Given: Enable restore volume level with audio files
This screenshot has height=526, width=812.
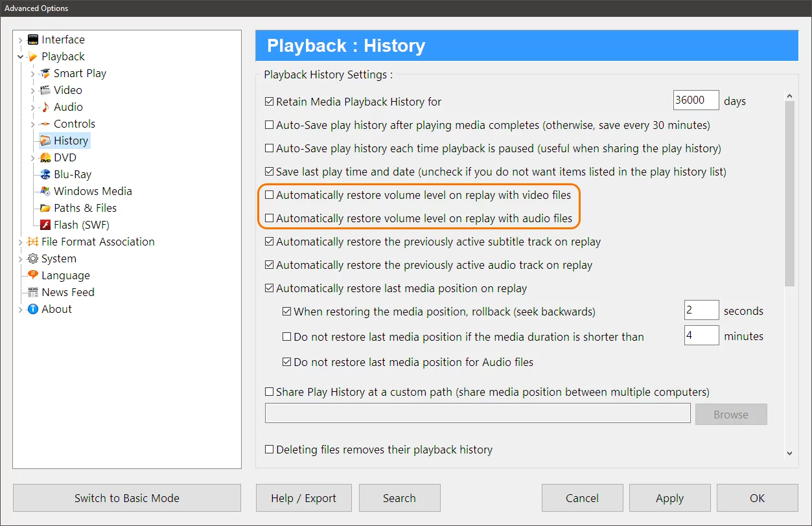Looking at the screenshot, I should 270,218.
